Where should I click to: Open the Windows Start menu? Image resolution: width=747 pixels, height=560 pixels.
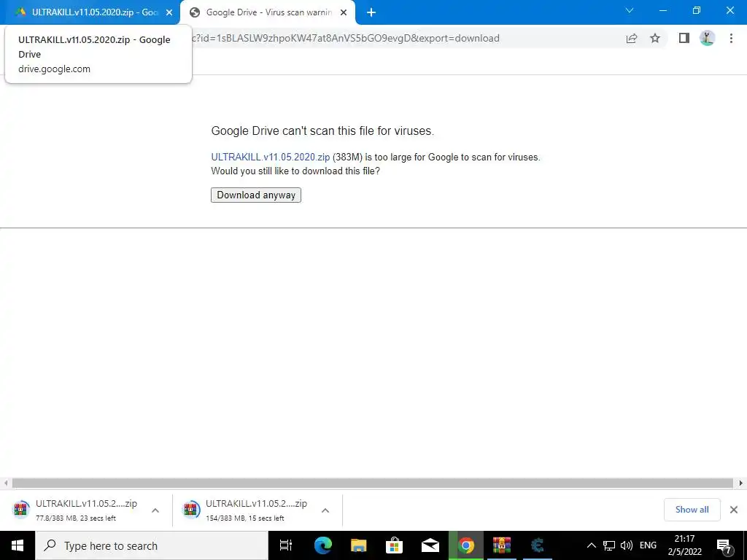click(18, 545)
